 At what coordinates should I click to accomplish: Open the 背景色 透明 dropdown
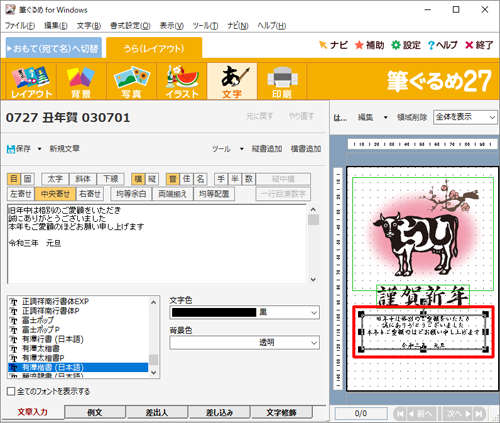click(314, 342)
